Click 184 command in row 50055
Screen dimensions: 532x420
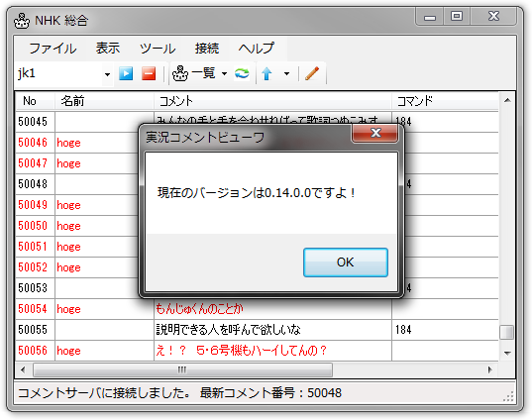click(403, 330)
